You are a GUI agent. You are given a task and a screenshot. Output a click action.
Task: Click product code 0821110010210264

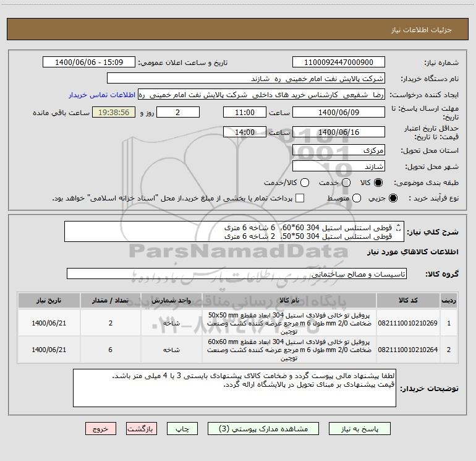[x=408, y=350]
